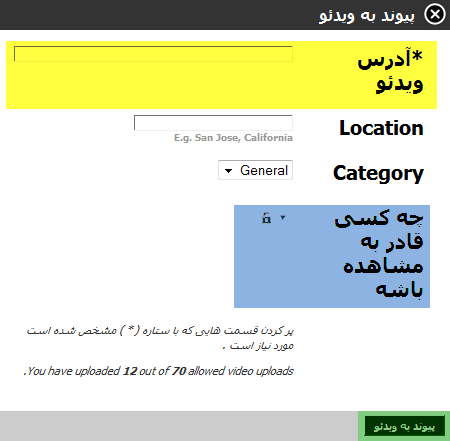Click the Category dropdown's small arrow
Image resolution: width=450 pixels, height=441 pixels.
(x=228, y=171)
